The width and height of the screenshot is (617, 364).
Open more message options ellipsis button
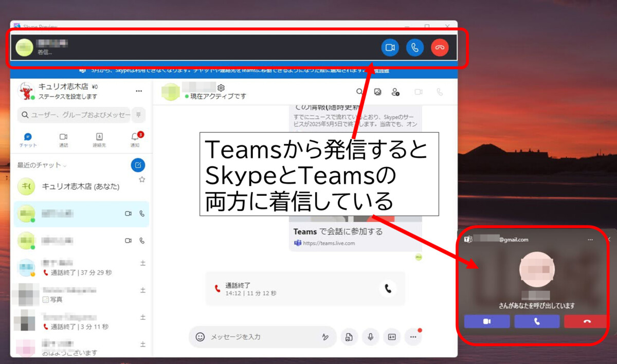[413, 337]
